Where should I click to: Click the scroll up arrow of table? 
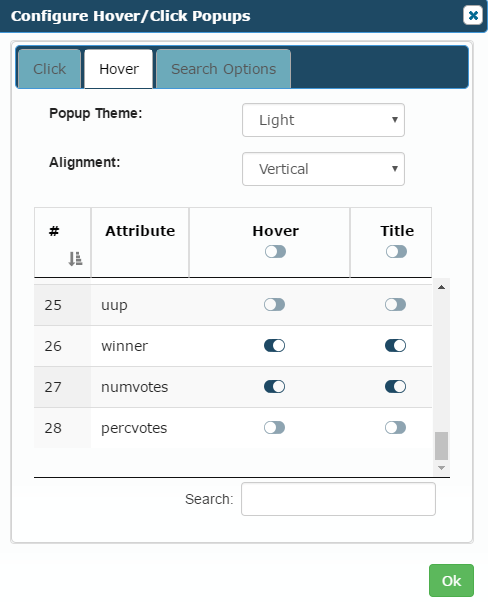pos(442,287)
